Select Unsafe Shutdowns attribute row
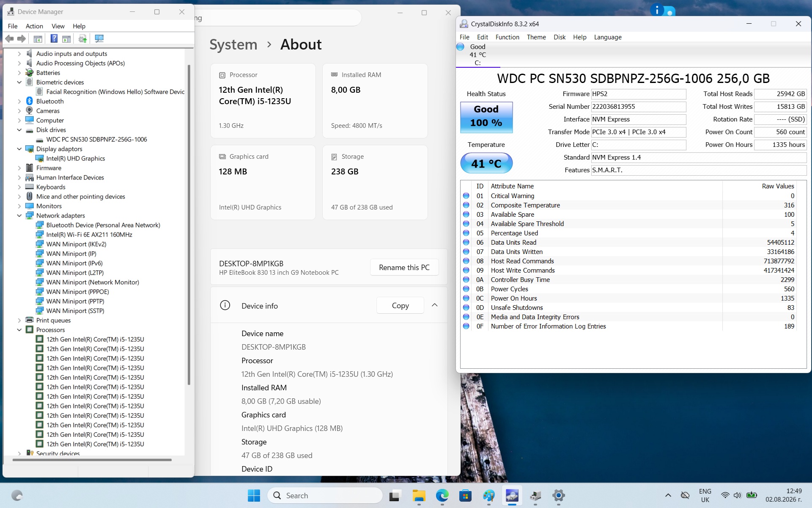 tap(628, 307)
